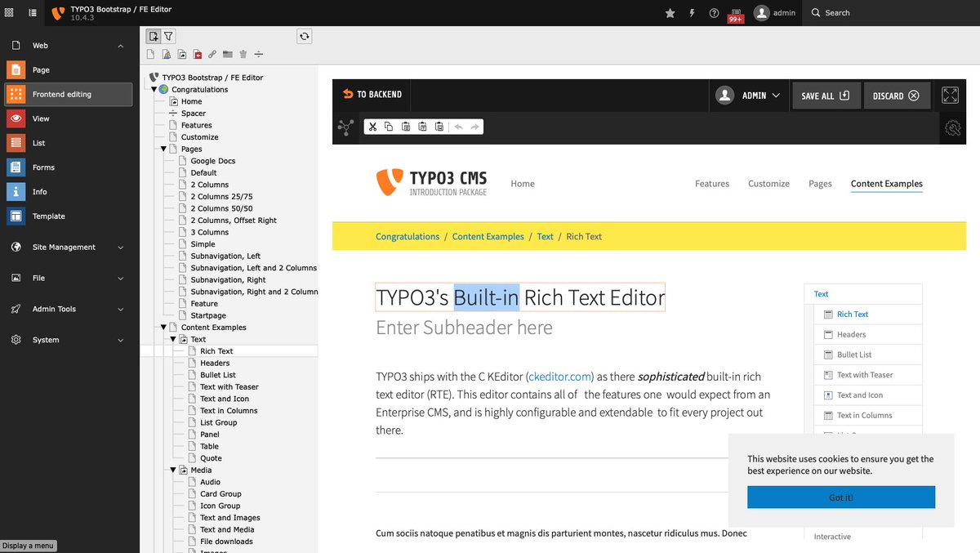Screen dimensions: 980x553
Task: Open the View module
Action: click(67, 118)
